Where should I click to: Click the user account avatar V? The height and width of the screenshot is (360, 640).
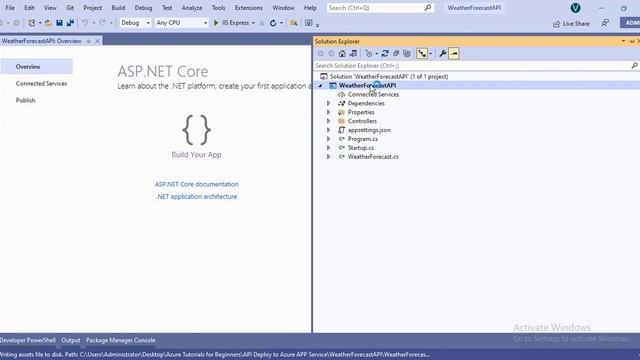[x=576, y=8]
